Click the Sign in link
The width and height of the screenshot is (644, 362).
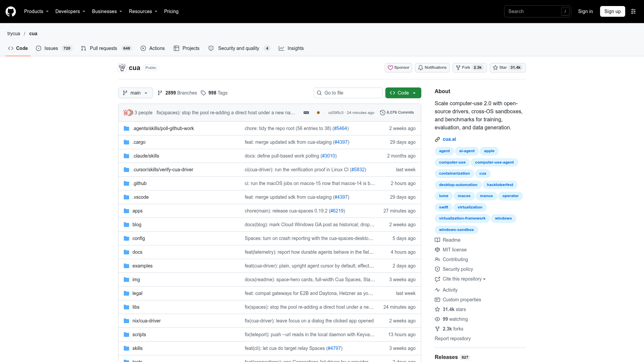(x=585, y=11)
